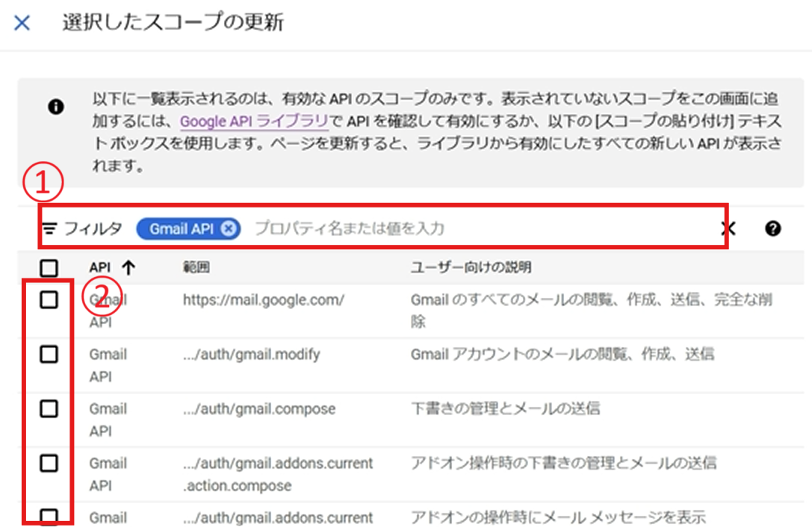Screen dimensions: 812x527
Task: Click the 下書きの管理とメールの送信 description row
Action: point(505,409)
